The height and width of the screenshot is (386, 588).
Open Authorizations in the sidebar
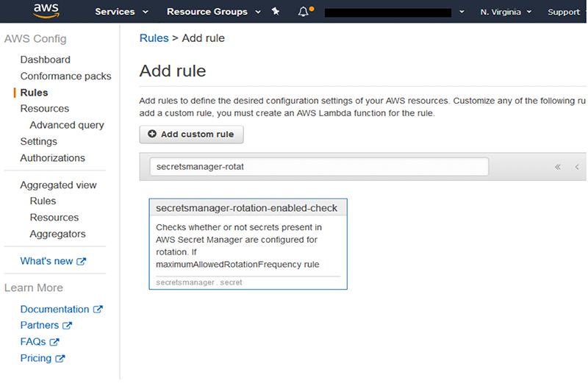pos(52,158)
